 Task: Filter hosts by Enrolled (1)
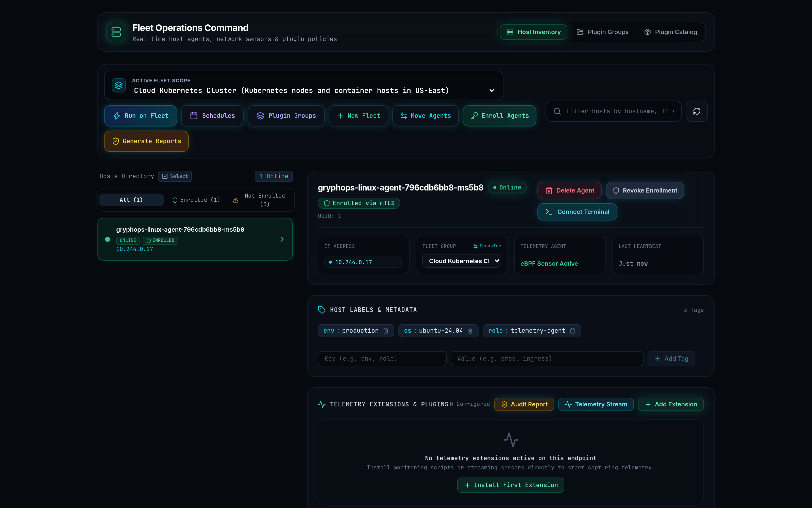pos(196,200)
